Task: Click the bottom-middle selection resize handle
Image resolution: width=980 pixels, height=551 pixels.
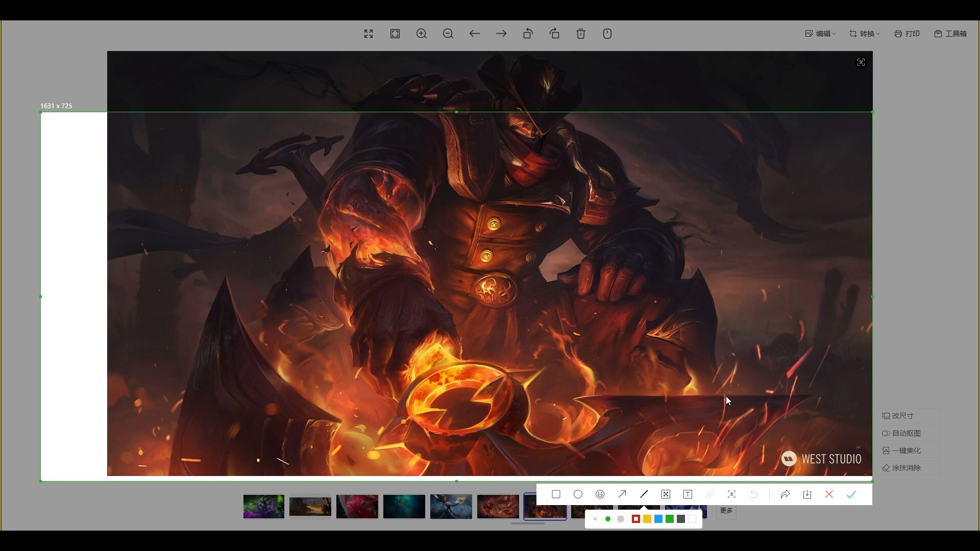Action: [456, 481]
